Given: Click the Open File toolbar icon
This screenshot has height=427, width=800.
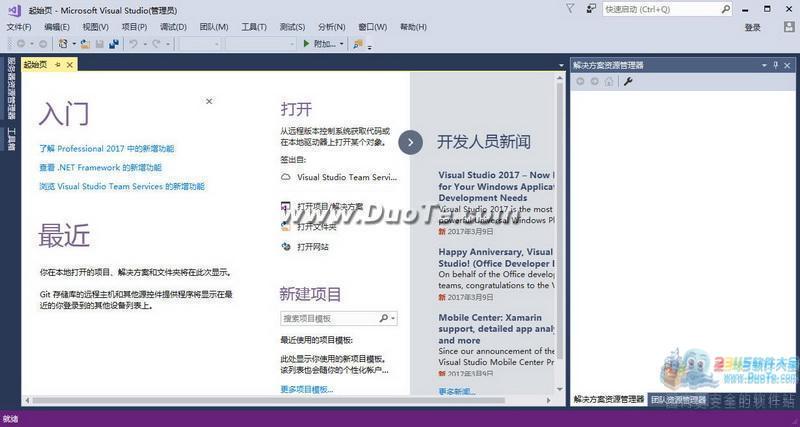Looking at the screenshot, I should click(x=86, y=44).
